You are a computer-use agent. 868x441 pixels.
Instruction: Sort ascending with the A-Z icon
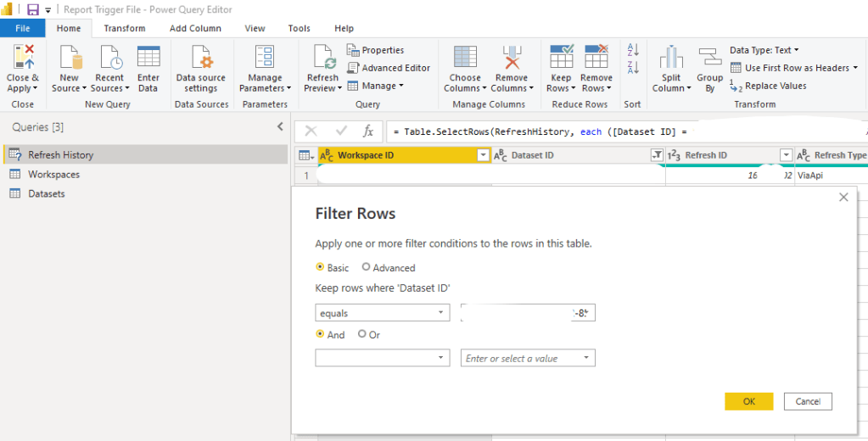click(633, 50)
